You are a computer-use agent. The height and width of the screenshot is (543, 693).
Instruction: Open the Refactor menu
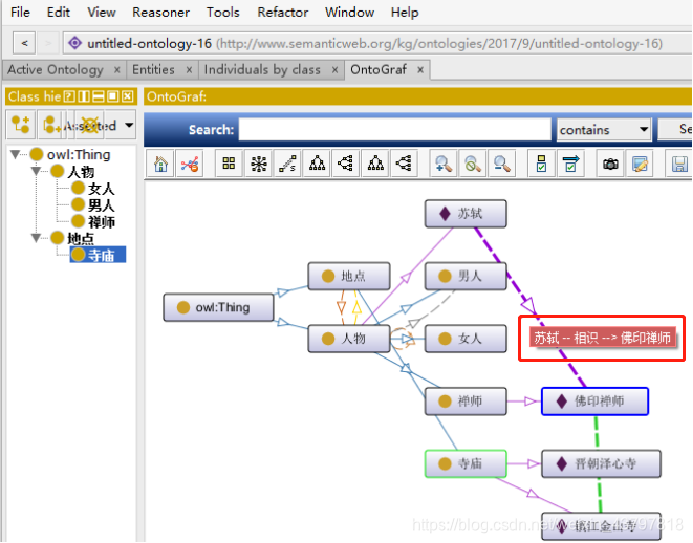(x=283, y=12)
